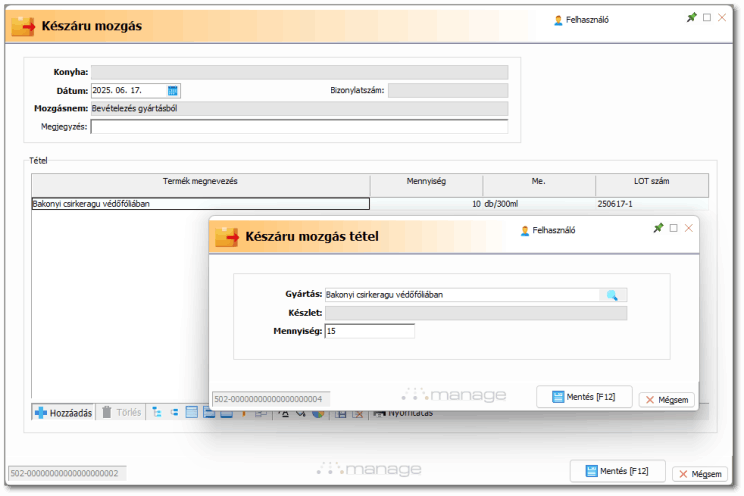Click the Bizonylatszám field
The image size is (744, 496).
click(x=448, y=90)
